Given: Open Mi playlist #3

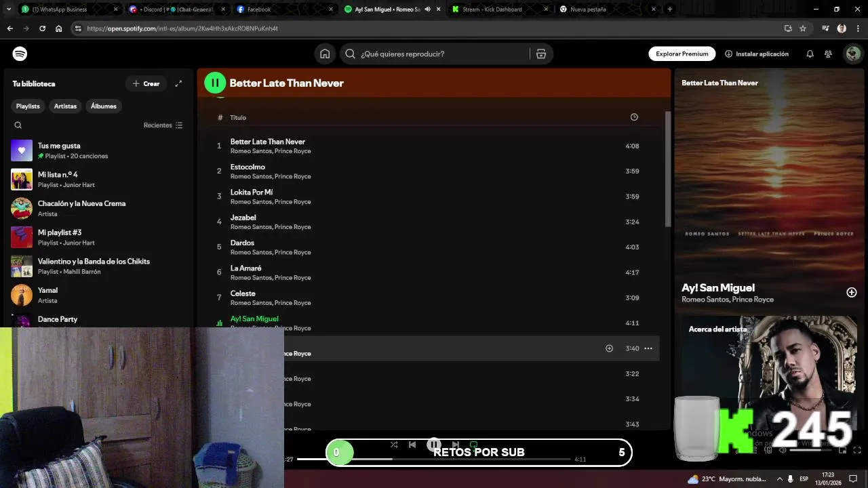Looking at the screenshot, I should click(98, 237).
